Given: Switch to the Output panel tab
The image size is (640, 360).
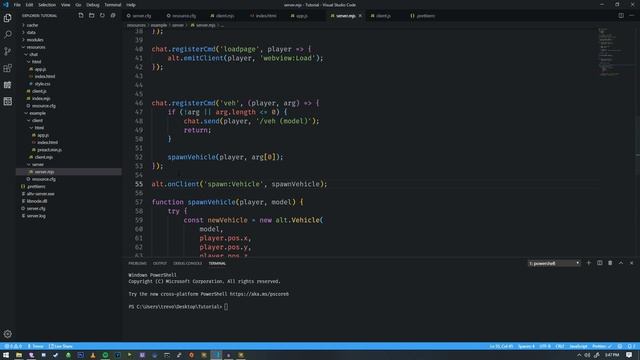Looking at the screenshot, I should coord(160,263).
